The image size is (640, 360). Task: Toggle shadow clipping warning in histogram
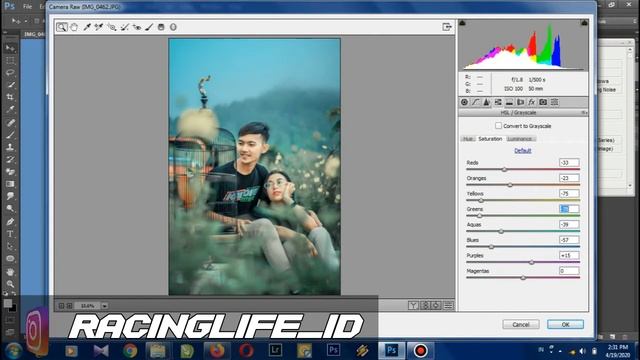(x=462, y=23)
